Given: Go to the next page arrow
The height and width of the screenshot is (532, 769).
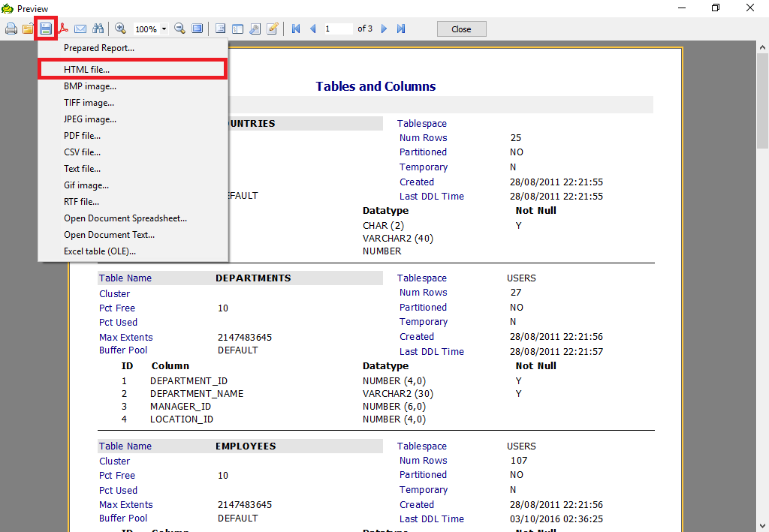Looking at the screenshot, I should [x=384, y=29].
